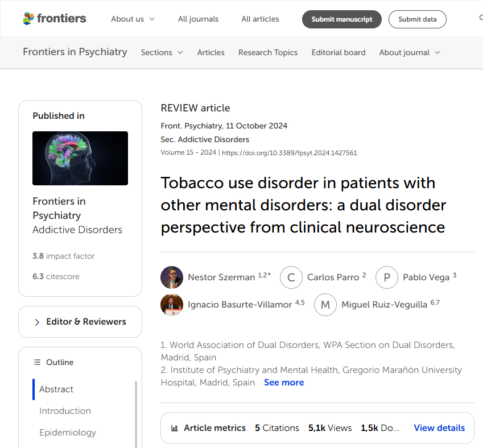
Task: Open the About journal dropdown
Action: pos(410,53)
